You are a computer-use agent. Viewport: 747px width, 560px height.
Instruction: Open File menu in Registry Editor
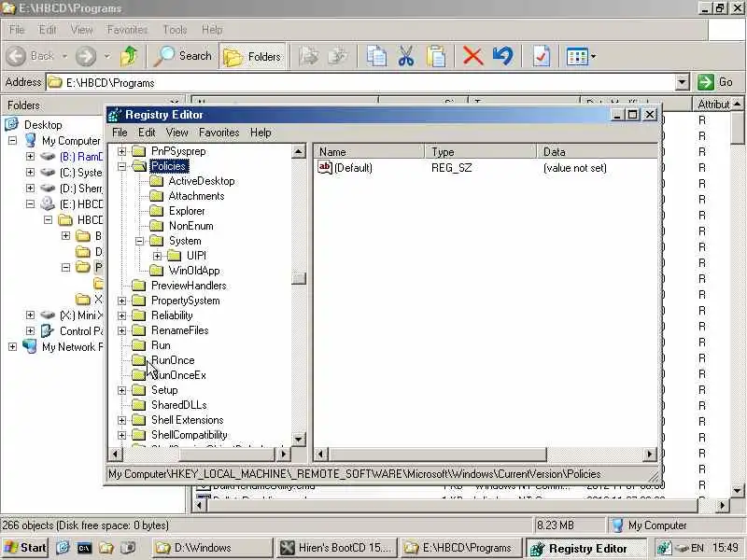point(120,133)
